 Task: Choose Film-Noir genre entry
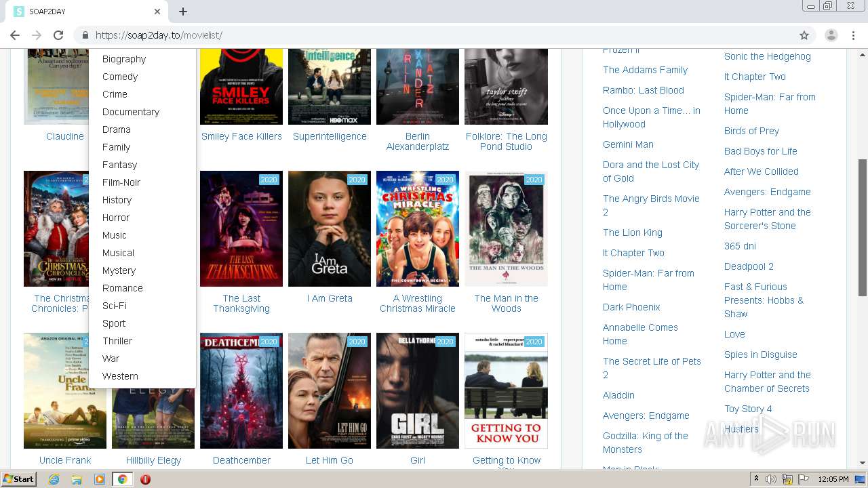coord(121,182)
